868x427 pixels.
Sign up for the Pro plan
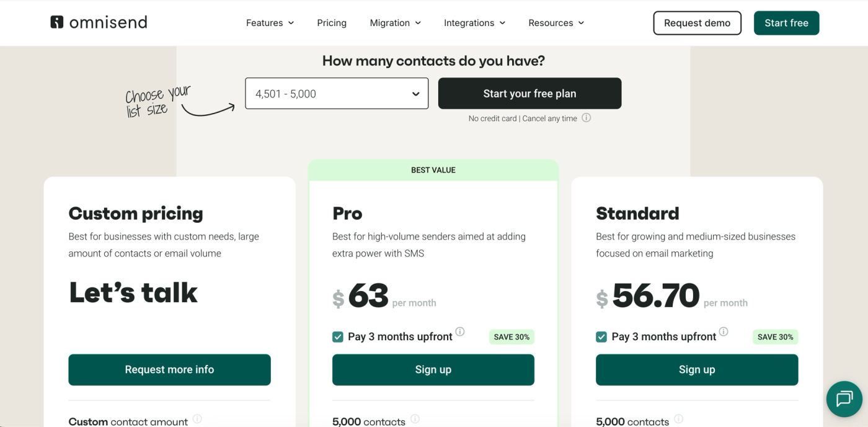[433, 369]
